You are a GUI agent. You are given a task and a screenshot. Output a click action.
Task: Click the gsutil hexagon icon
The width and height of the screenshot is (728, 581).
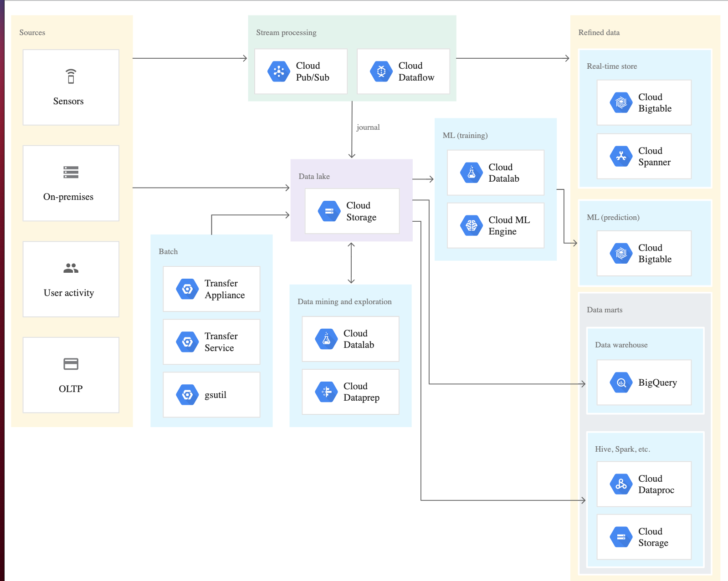point(187,395)
